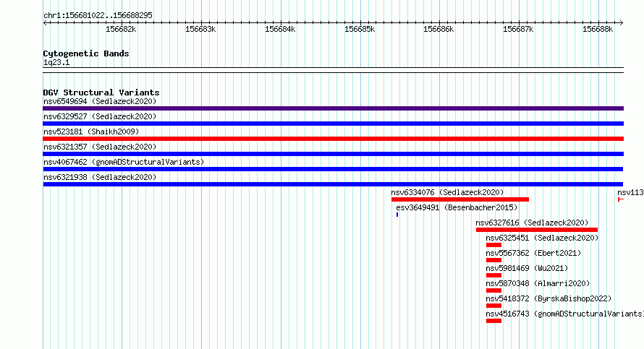The image size is (644, 349).
Task: Click the 156683k ruler label
Action: (200, 29)
